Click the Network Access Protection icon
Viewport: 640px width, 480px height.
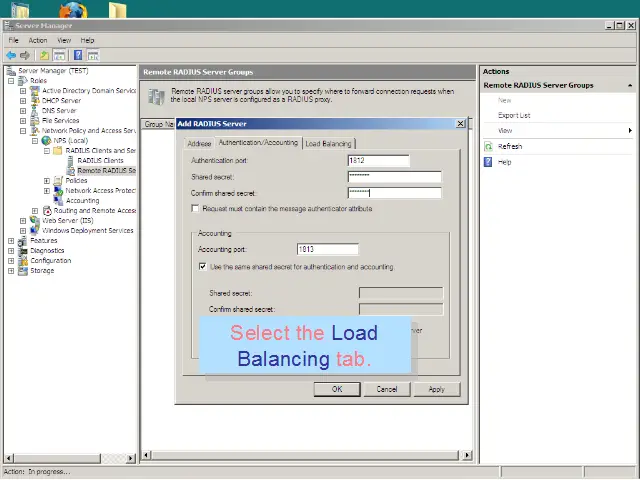pyautogui.click(x=58, y=191)
